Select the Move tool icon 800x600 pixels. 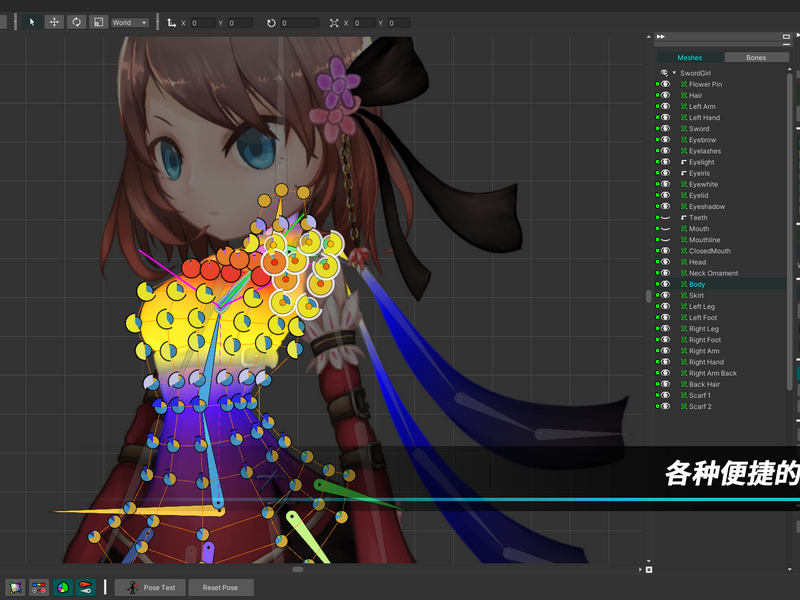(54, 22)
